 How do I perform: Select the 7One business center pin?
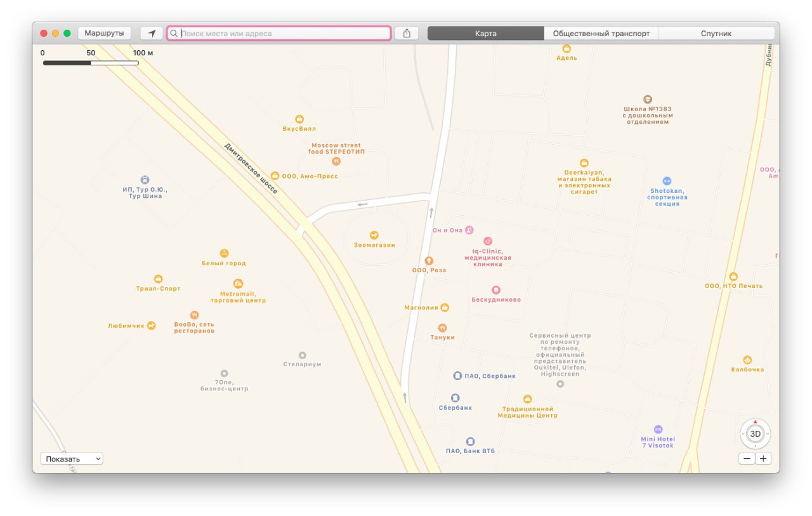tap(224, 373)
